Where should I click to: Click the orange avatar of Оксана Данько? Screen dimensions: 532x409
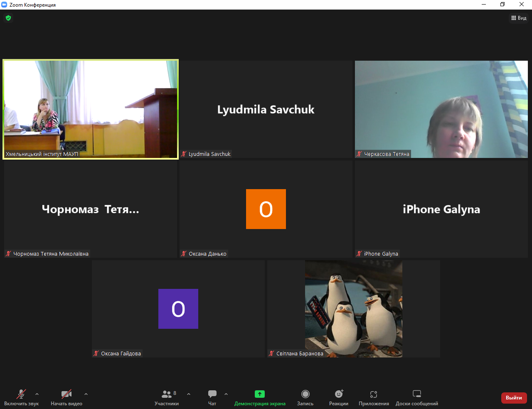coord(266,209)
